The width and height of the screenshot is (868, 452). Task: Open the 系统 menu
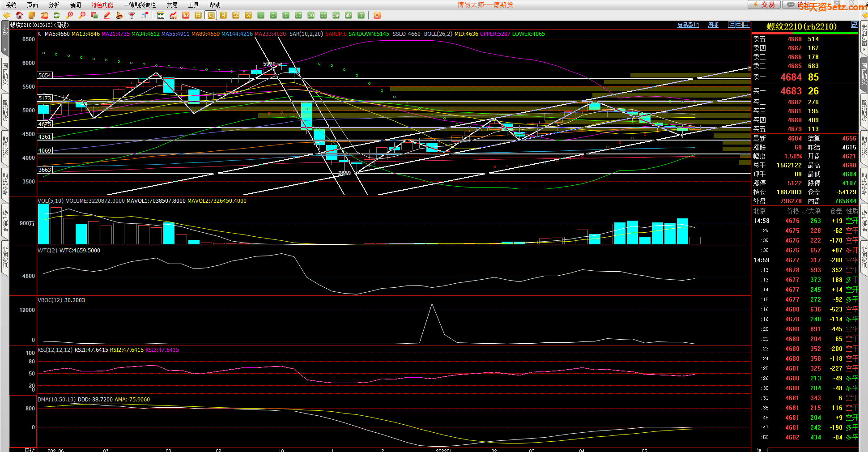click(11, 5)
